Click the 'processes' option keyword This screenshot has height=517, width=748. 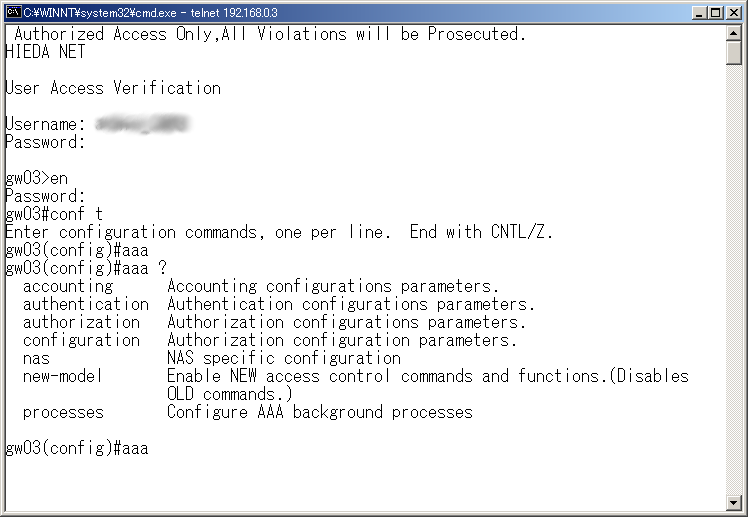click(62, 412)
